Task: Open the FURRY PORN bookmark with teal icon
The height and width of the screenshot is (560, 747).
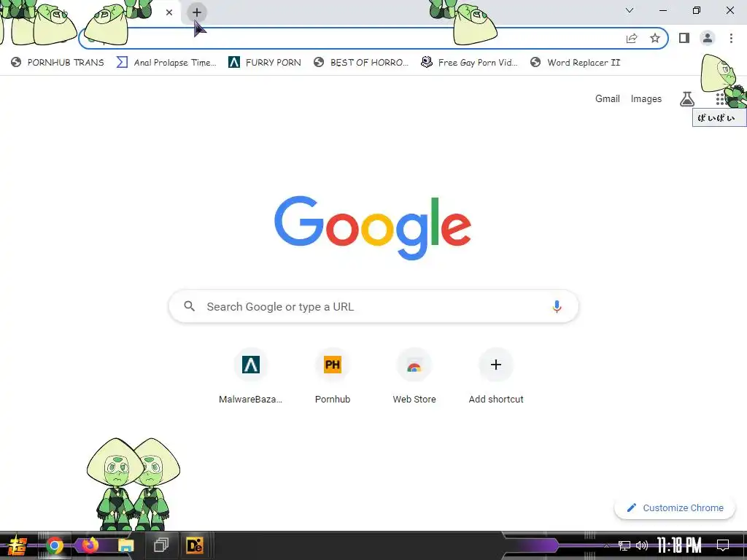Action: [x=265, y=63]
